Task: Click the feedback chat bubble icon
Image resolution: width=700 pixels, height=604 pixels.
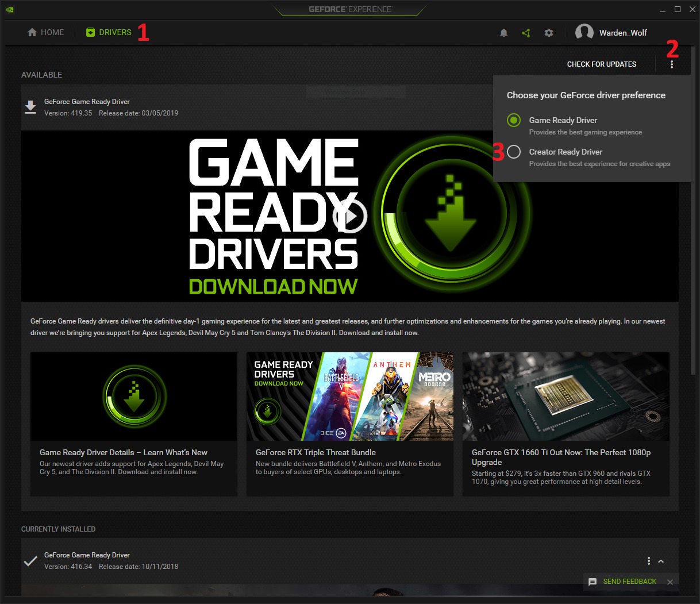Action: coord(593,582)
